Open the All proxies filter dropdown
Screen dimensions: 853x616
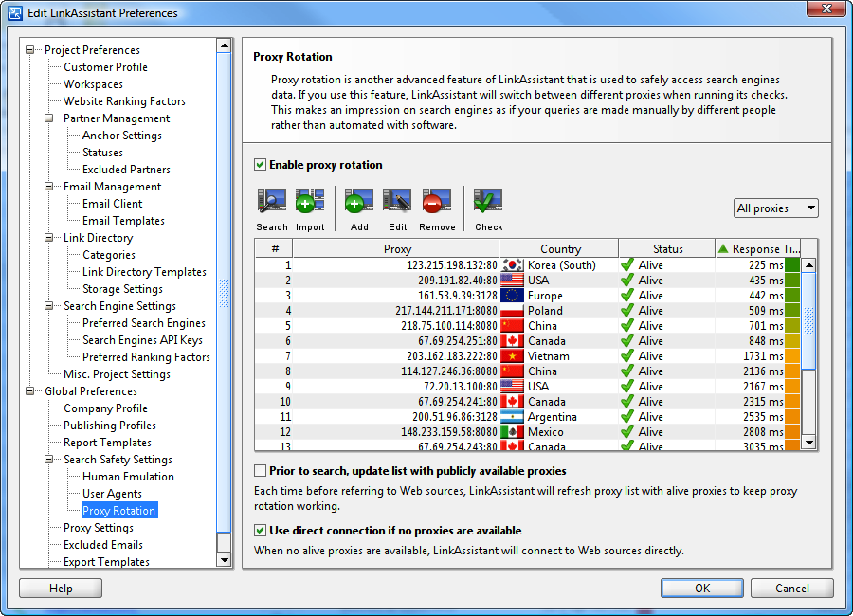[775, 208]
